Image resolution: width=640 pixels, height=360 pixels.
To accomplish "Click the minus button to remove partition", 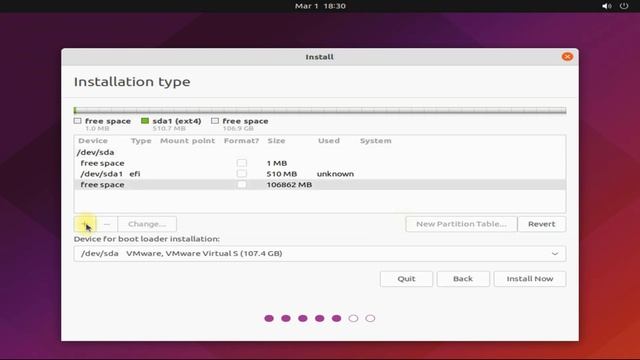I will pos(107,224).
